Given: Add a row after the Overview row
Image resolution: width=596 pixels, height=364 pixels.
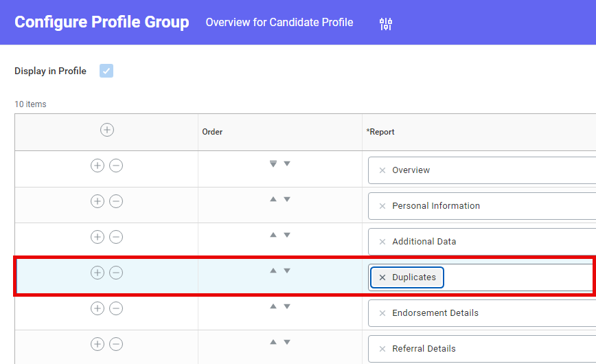Looking at the screenshot, I should click(x=98, y=166).
